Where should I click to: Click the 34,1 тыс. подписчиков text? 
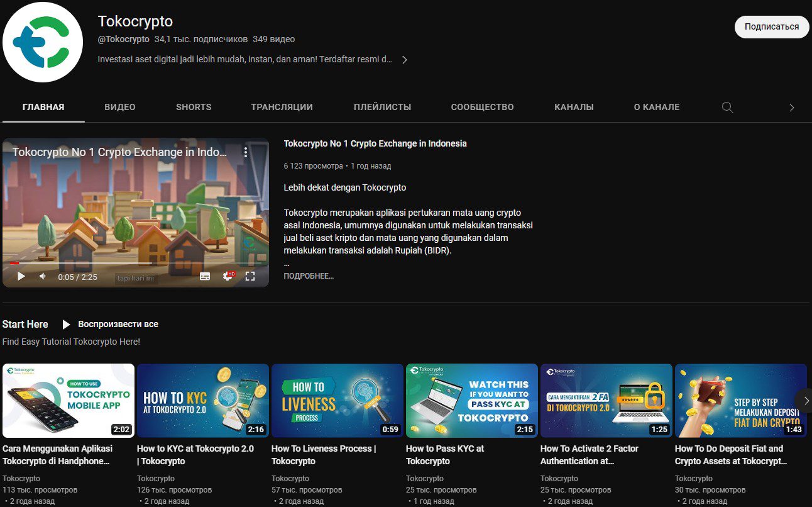(x=201, y=39)
